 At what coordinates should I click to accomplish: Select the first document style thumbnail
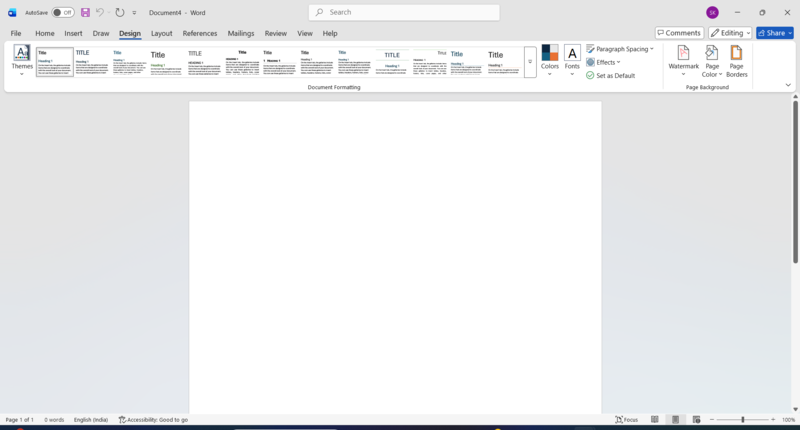[x=55, y=62]
